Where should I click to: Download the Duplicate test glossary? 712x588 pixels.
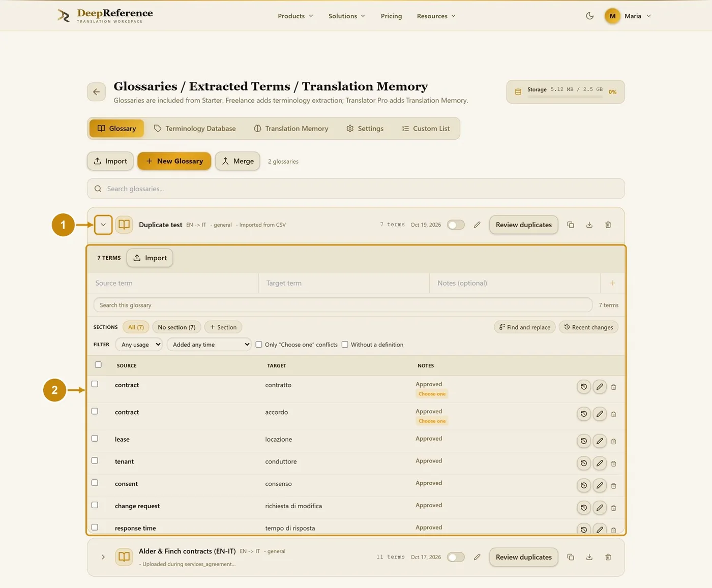pyautogui.click(x=589, y=225)
